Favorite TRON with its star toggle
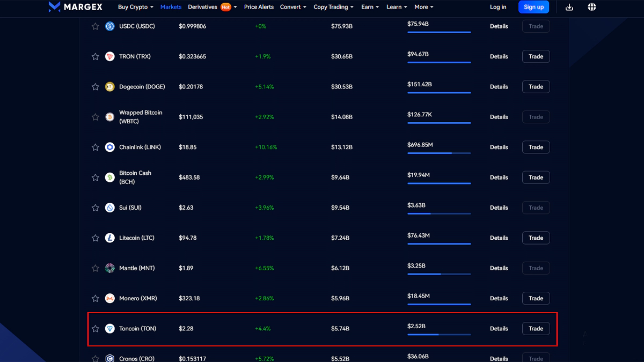 click(96, 57)
